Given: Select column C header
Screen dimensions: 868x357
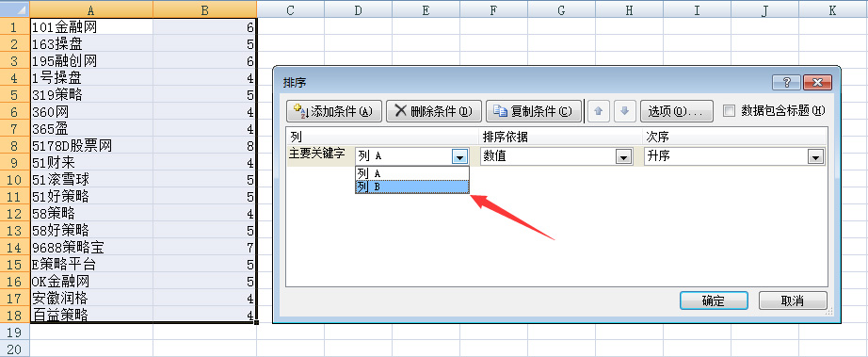Looking at the screenshot, I should pyautogui.click(x=291, y=10).
